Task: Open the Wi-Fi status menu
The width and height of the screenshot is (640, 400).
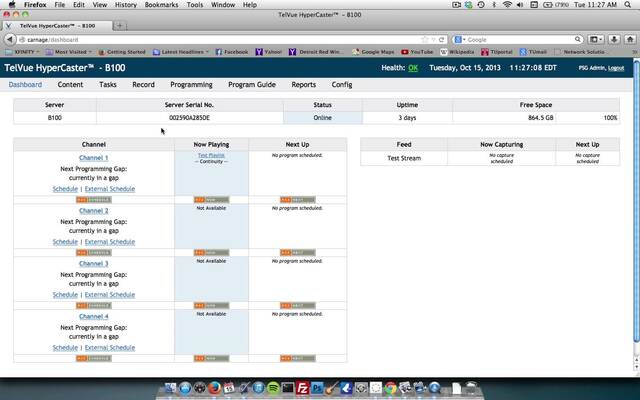Action: [x=507, y=5]
